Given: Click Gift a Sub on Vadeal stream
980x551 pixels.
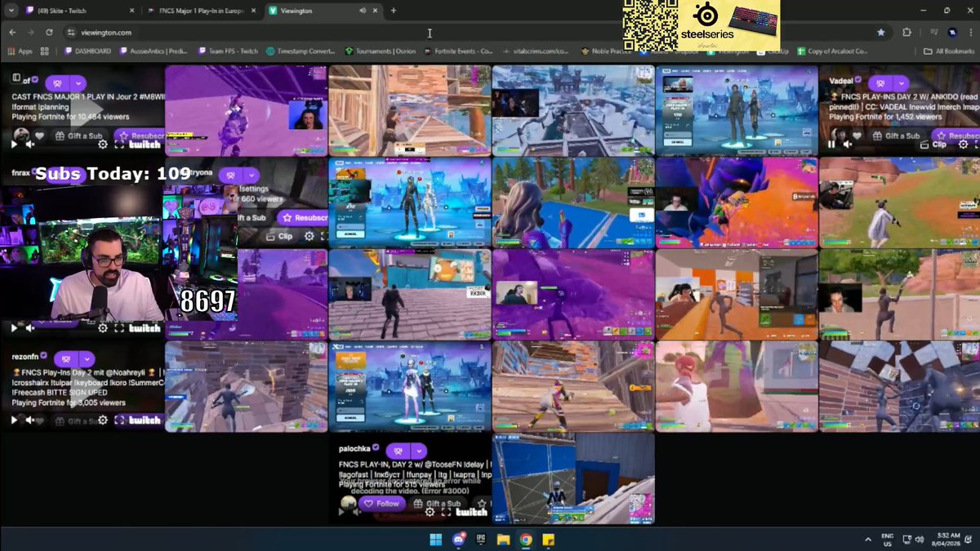Looking at the screenshot, I should coord(896,136).
